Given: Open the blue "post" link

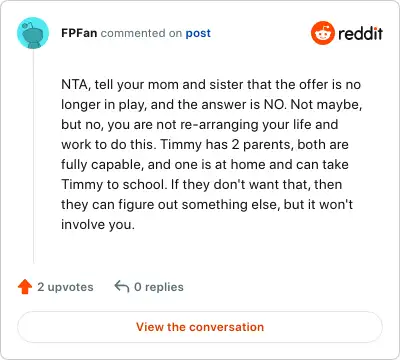Looking at the screenshot, I should point(198,33).
